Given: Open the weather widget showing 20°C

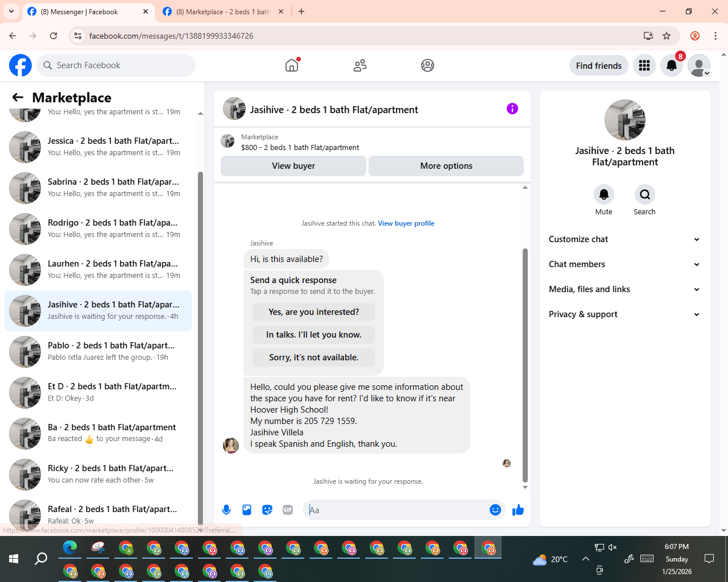Looking at the screenshot, I should [550, 559].
